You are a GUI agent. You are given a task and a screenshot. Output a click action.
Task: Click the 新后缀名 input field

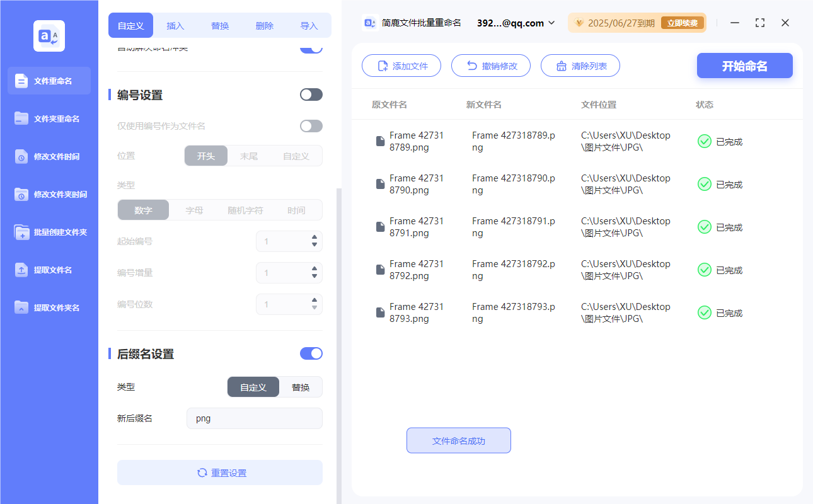254,418
